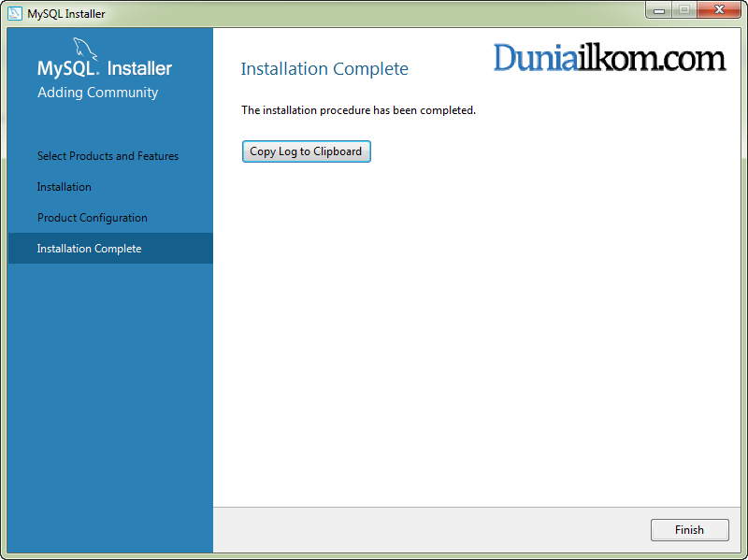Image resolution: width=748 pixels, height=560 pixels.
Task: Close the MySQL Installer window
Action: 719,10
